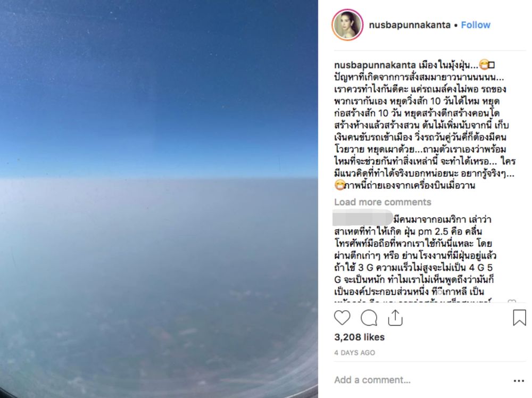Open nusbapunnakanta username in the caption

pos(375,64)
